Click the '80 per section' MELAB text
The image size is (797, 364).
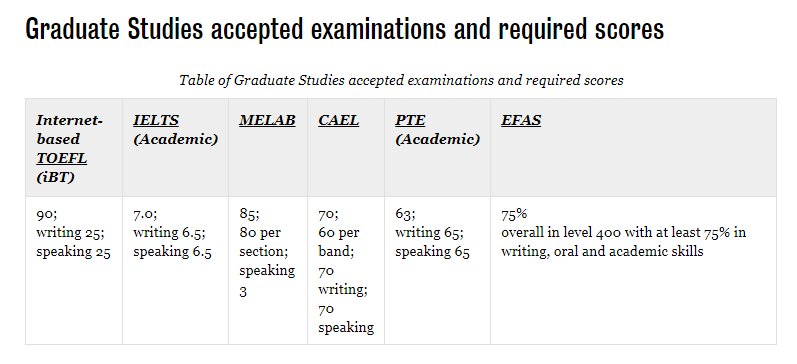(264, 242)
